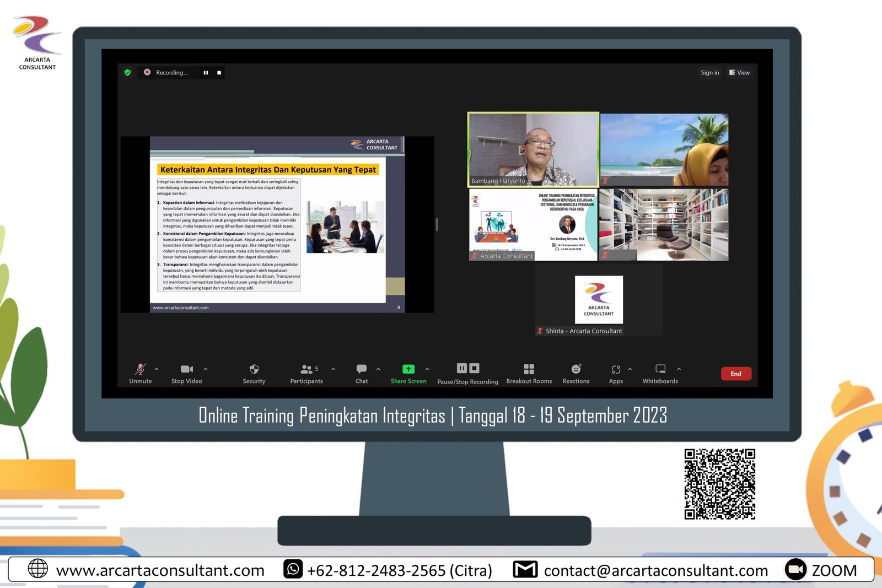Open the Chat panel
882x588 pixels.
click(x=362, y=369)
